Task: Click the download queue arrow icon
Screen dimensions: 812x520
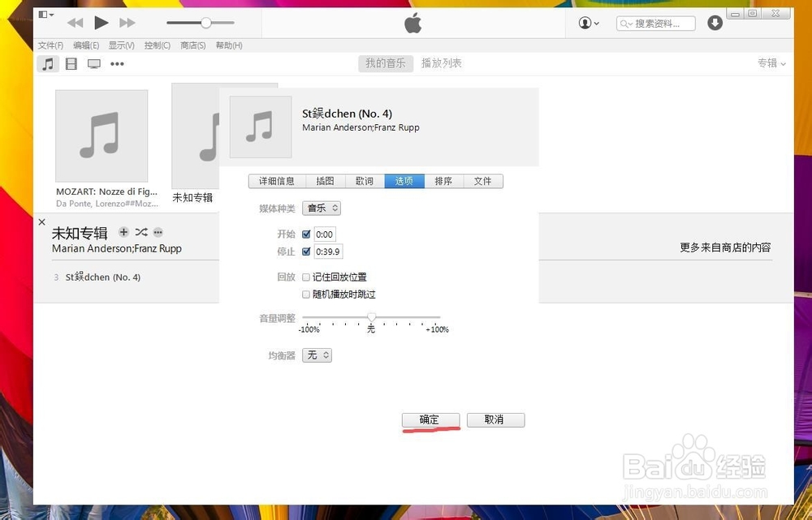Action: [x=715, y=23]
